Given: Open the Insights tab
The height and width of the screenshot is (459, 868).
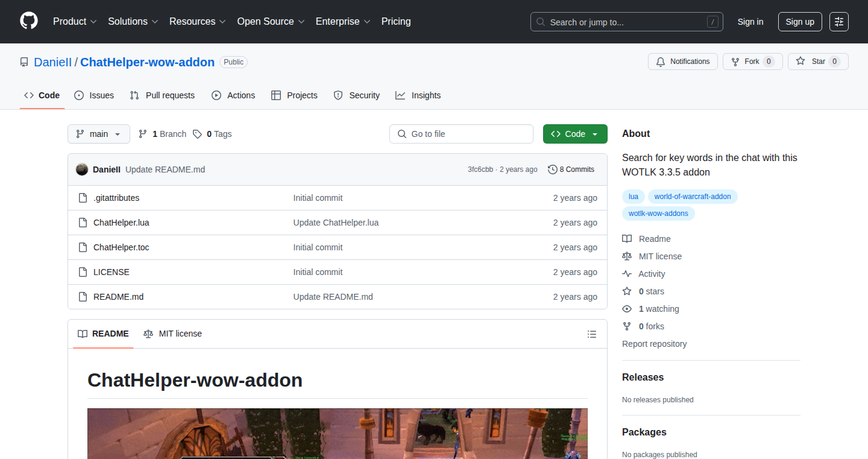Looking at the screenshot, I should point(418,95).
